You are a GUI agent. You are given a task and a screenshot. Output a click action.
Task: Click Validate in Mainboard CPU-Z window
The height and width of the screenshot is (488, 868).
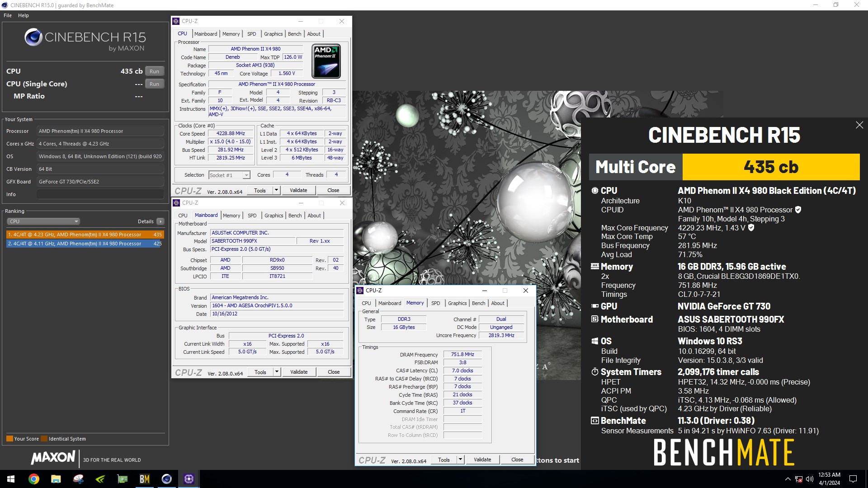[x=299, y=372]
